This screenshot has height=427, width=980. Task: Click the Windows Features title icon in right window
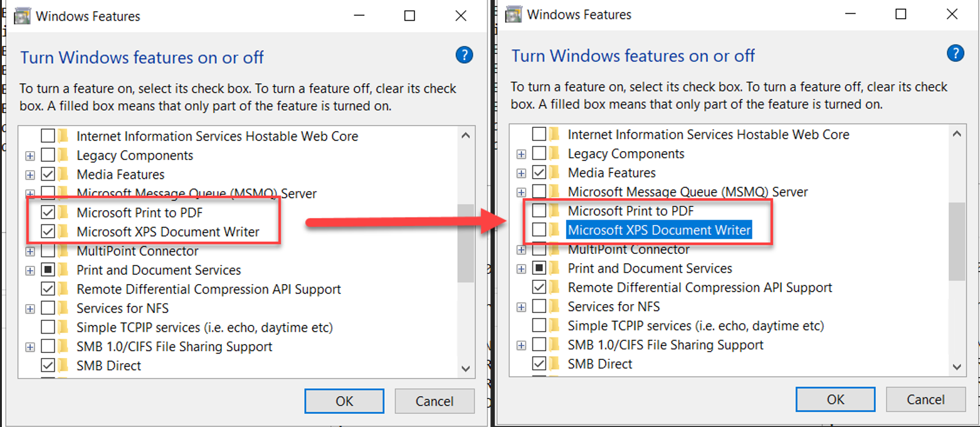pos(514,14)
